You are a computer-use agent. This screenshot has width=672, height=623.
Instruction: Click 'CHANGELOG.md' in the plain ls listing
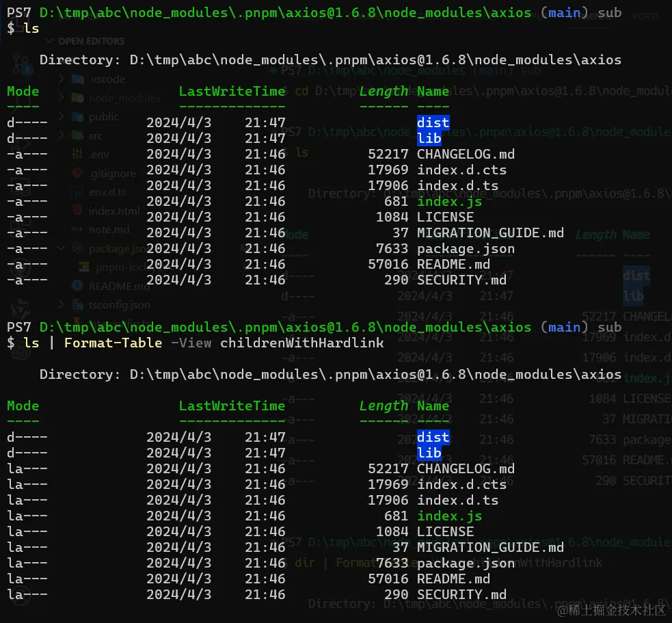point(466,154)
